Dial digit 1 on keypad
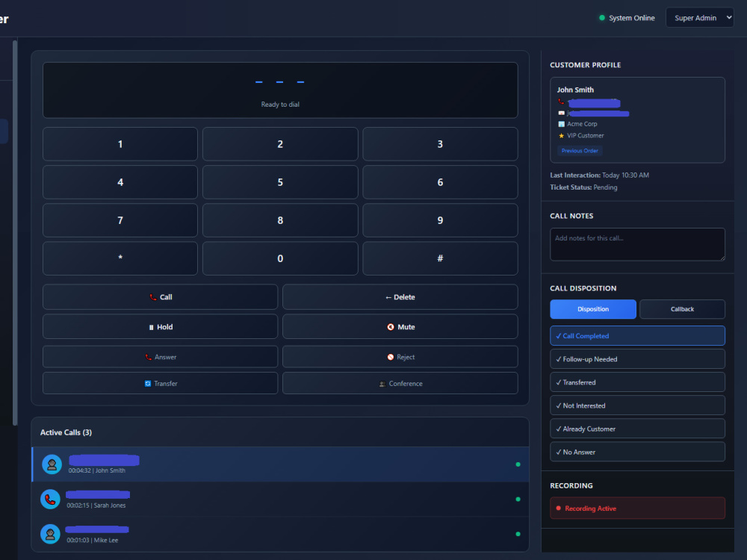The width and height of the screenshot is (747, 560). 120,144
